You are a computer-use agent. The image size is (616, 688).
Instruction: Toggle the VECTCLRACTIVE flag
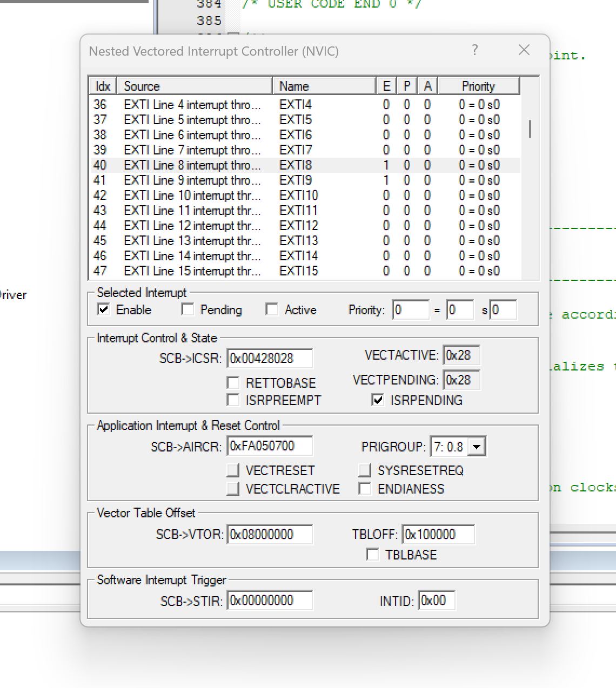pyautogui.click(x=233, y=488)
